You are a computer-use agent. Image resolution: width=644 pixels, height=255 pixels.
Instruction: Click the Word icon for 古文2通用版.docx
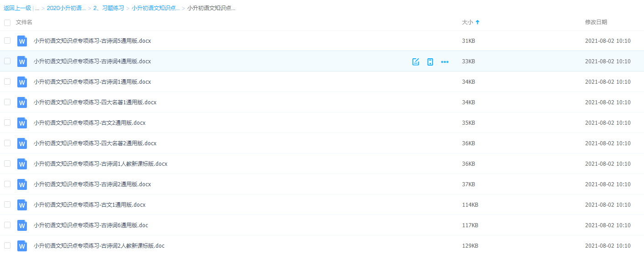pos(22,123)
